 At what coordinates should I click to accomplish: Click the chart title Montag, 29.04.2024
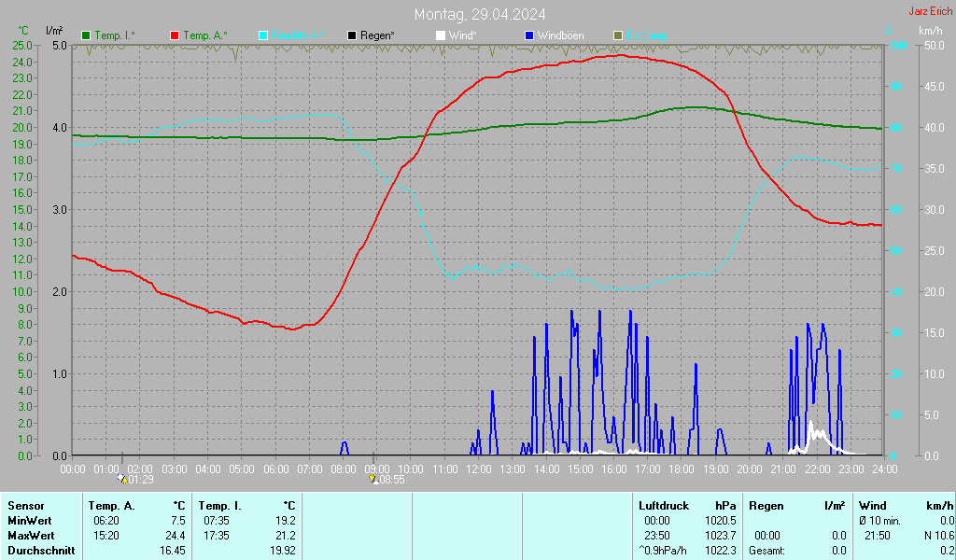[x=480, y=14]
